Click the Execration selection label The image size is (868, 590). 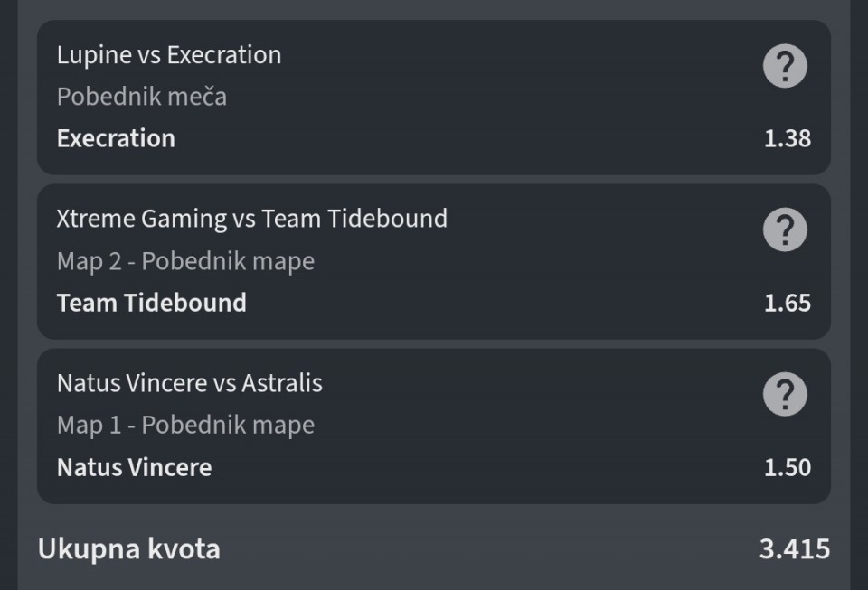[116, 138]
